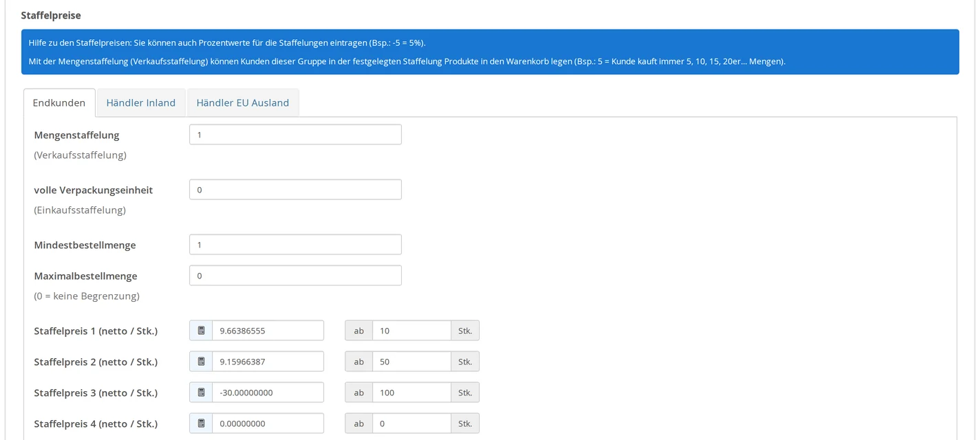The image size is (980, 440).
Task: Select help text about Prozentwerte in blue box
Action: (x=227, y=43)
